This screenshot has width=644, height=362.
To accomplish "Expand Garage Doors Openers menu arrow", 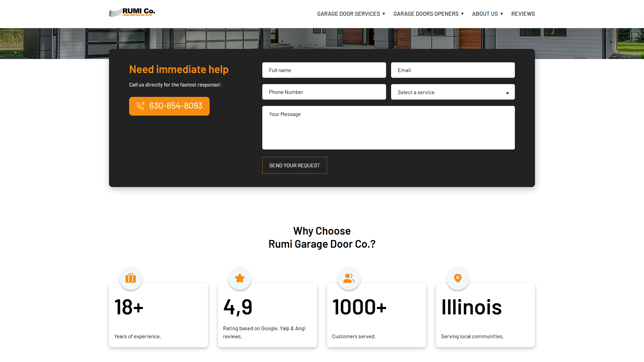I will click(462, 14).
